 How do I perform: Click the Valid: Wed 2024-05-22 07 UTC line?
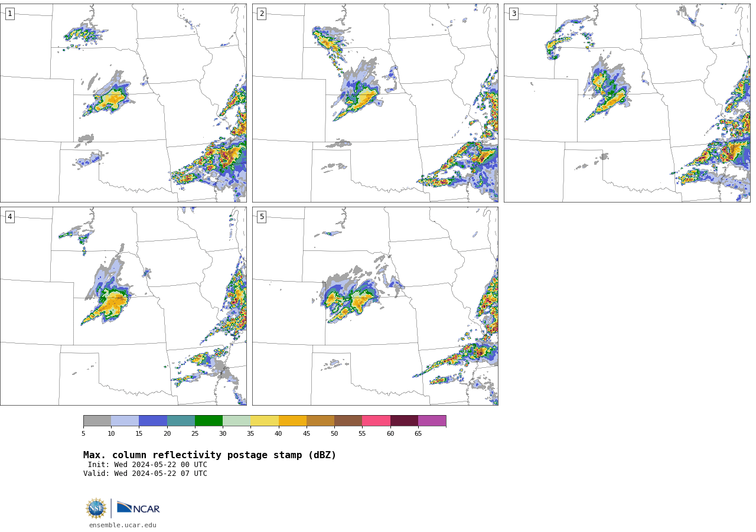coord(145,474)
